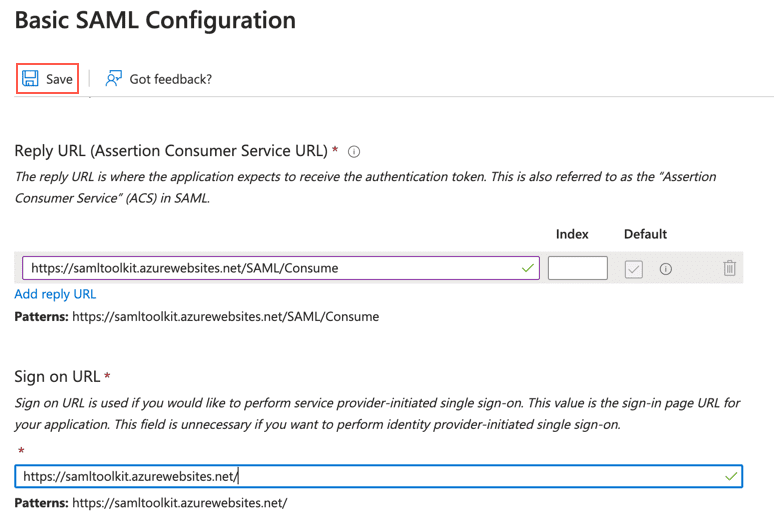Click the Add reply URL link
Screen dimensions: 774x529
(55, 294)
